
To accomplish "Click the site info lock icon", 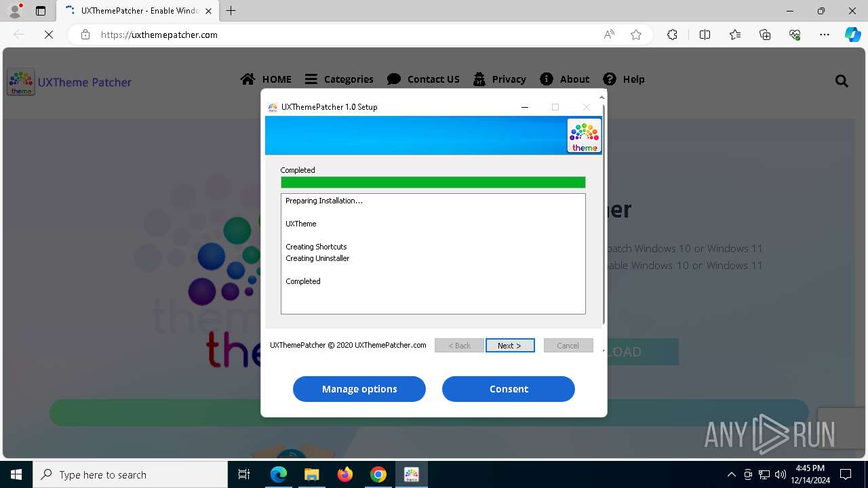I will tap(85, 35).
